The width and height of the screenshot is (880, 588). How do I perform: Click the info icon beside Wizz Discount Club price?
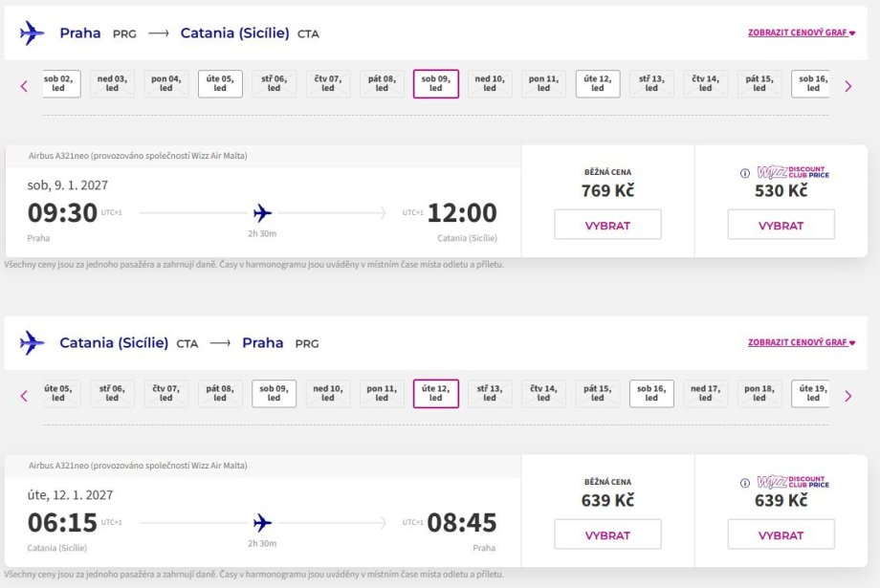coord(746,173)
